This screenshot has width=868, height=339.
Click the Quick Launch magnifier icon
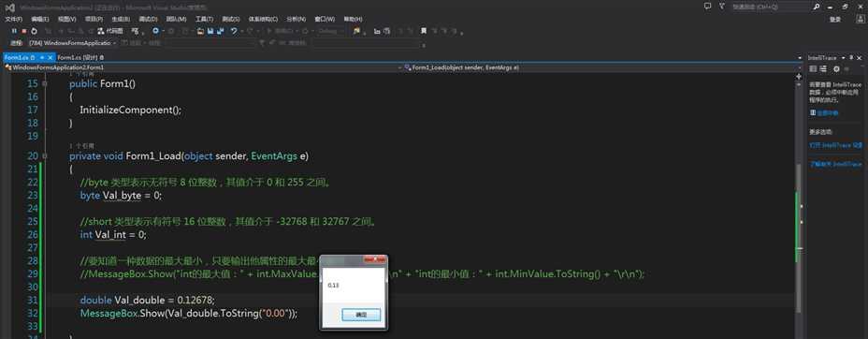(x=817, y=7)
